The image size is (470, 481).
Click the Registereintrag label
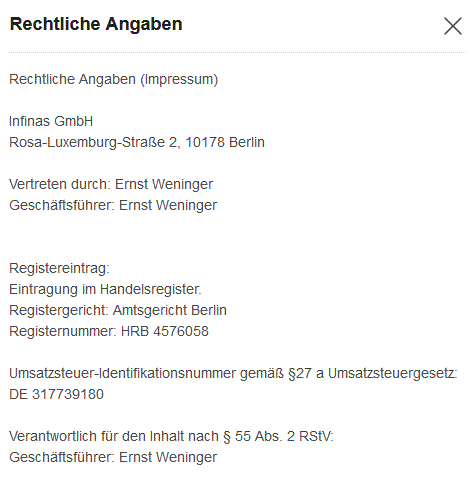(59, 269)
